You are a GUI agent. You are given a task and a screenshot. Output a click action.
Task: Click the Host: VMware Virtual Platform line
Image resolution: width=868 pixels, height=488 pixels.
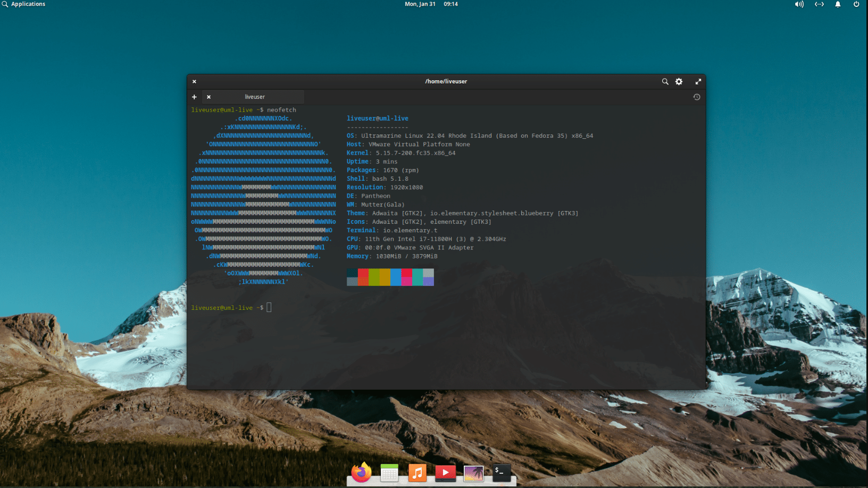[x=408, y=144]
